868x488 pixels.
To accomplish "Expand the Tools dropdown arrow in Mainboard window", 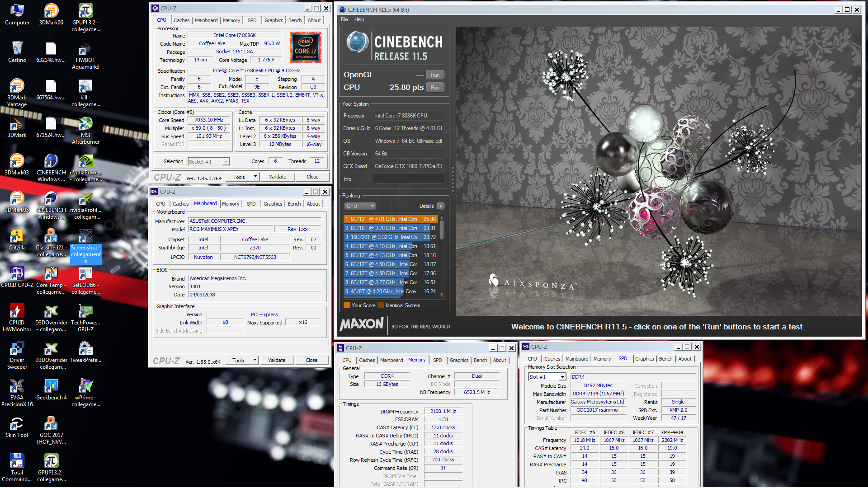I will click(x=255, y=360).
